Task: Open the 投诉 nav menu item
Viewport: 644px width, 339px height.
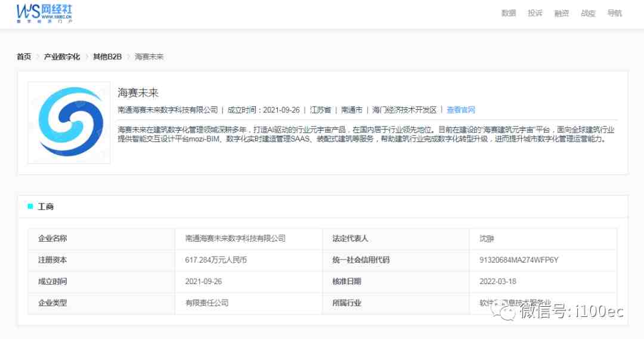Action: (535, 13)
